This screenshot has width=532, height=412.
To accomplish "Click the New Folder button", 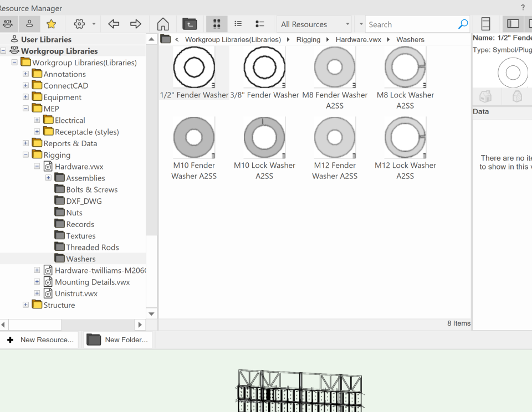I will coord(117,339).
